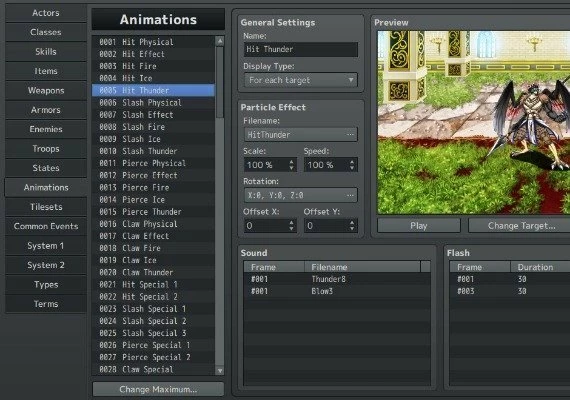Image resolution: width=570 pixels, height=400 pixels.
Task: Open the Enemies database tab
Action: point(46,129)
